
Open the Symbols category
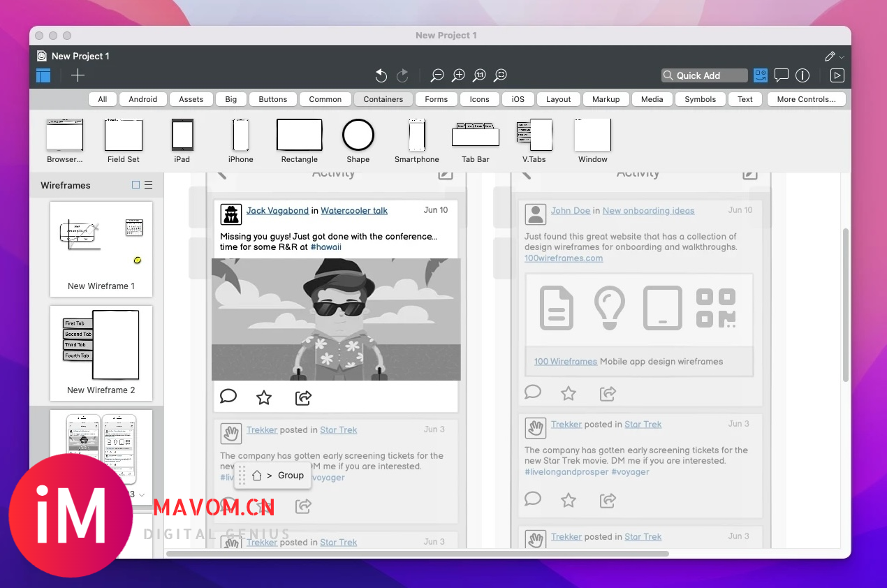(701, 99)
